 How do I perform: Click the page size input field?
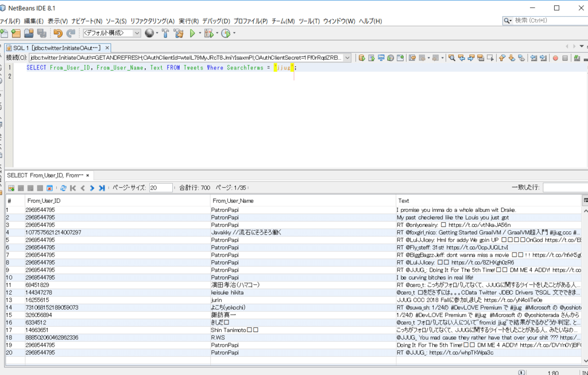tap(161, 188)
